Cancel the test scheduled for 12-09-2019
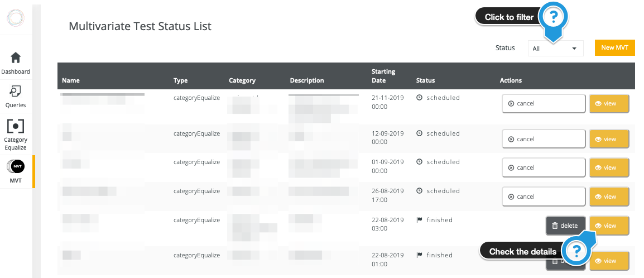 coord(543,139)
